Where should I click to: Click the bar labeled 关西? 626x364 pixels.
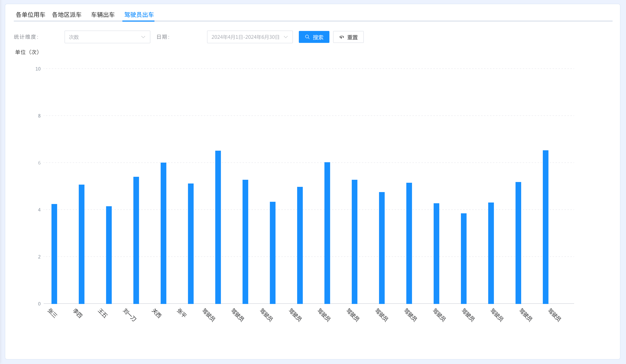(163, 233)
